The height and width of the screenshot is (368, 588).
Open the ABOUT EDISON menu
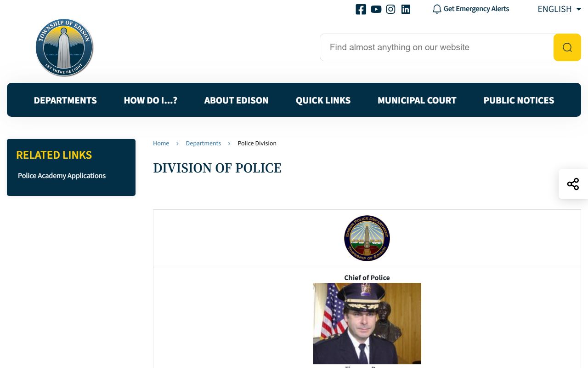tap(237, 100)
